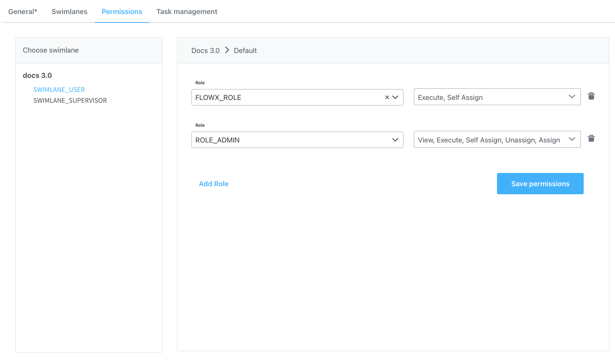Click the docs 3.0 swimlane group heading
Image resolution: width=615 pixels, height=364 pixels.
tap(37, 75)
